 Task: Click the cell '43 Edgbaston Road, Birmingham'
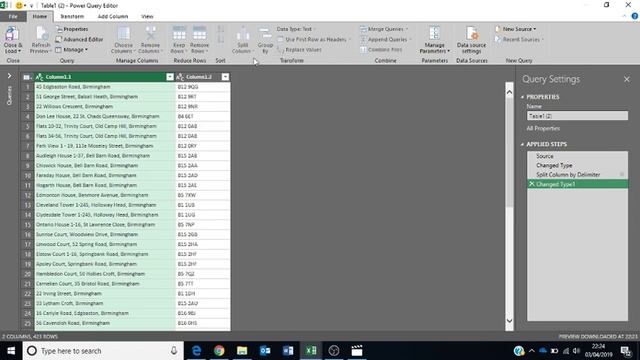[105, 87]
